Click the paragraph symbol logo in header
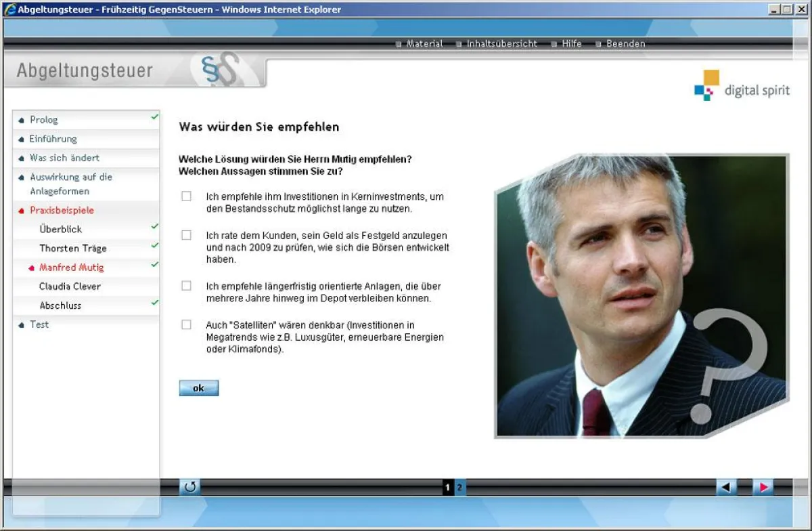This screenshot has height=531, width=812. [x=220, y=70]
